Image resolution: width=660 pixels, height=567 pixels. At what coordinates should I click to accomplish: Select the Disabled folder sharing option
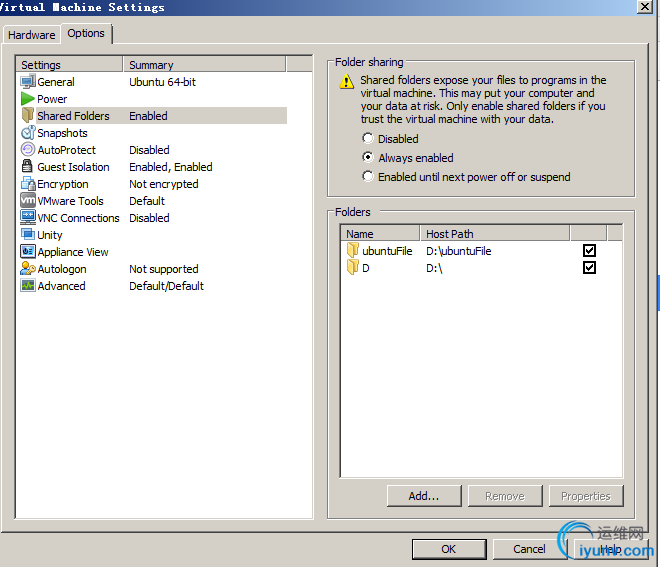368,138
